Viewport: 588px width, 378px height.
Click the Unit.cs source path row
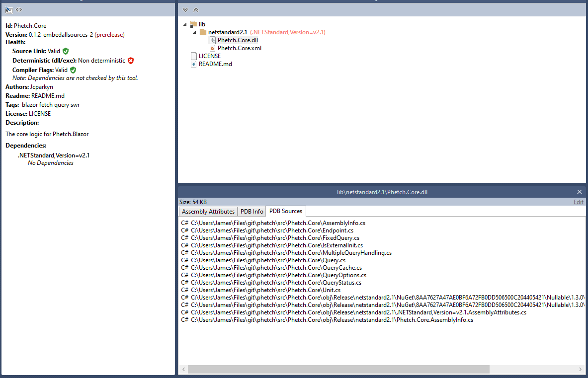pyautogui.click(x=260, y=291)
